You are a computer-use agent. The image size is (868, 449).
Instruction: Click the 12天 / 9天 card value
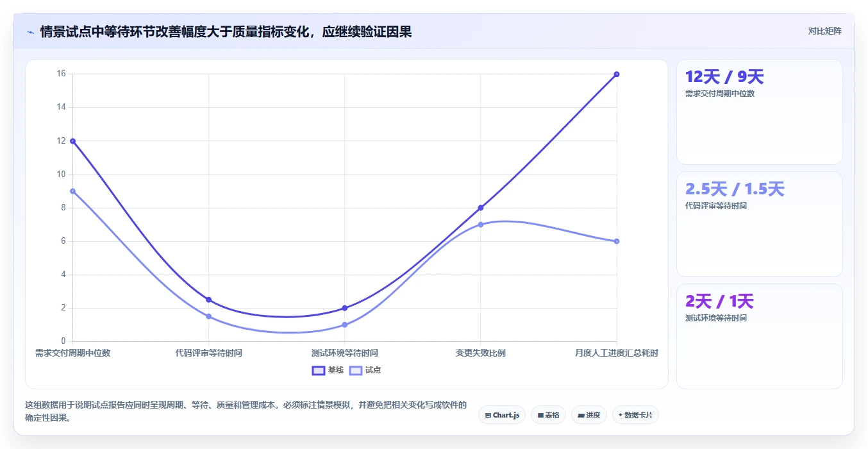pos(724,77)
